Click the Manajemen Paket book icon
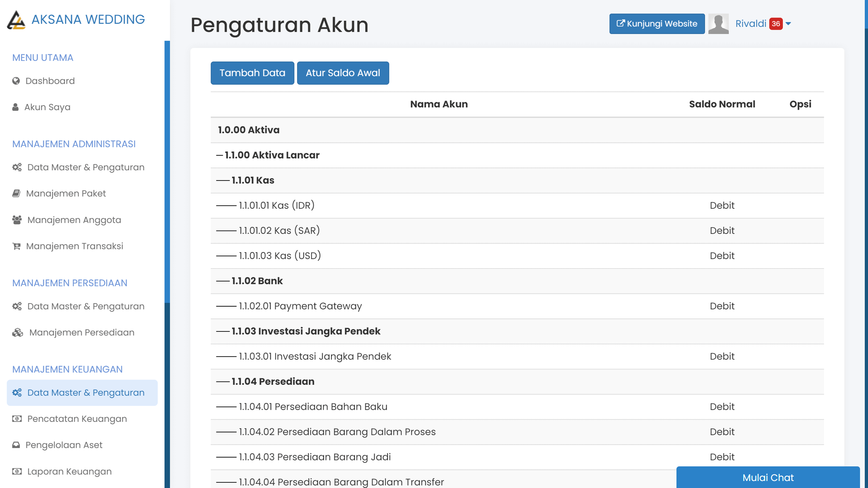This screenshot has height=488, width=868. tap(17, 193)
